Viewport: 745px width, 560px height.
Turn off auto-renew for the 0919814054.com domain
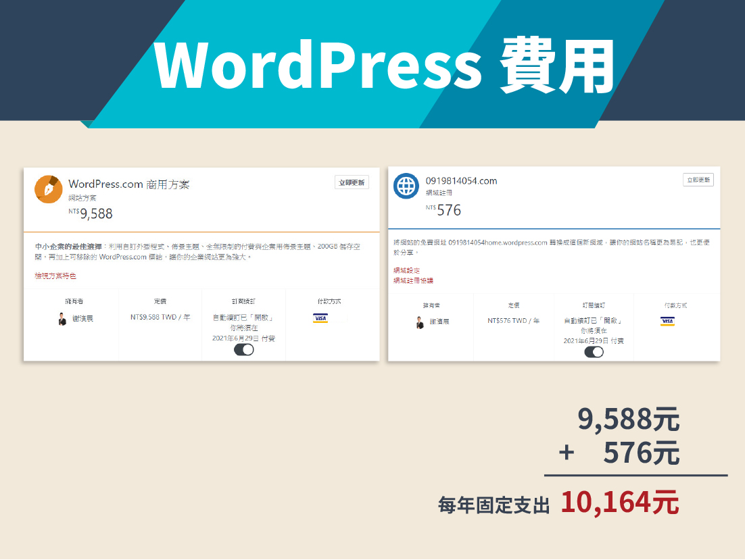coord(594,352)
